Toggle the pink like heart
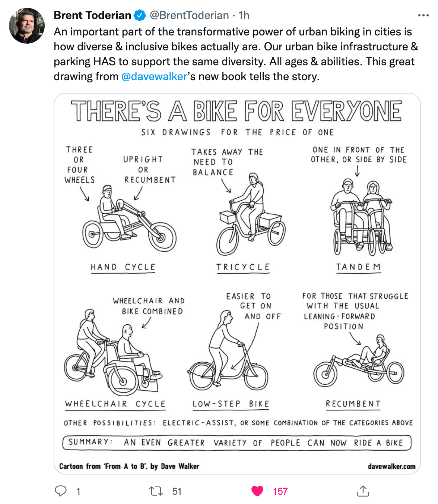This screenshot has height=504, width=438. tap(257, 491)
